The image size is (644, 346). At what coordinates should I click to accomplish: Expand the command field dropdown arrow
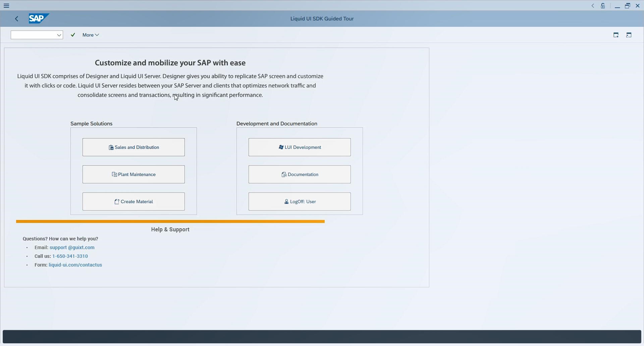coord(59,35)
